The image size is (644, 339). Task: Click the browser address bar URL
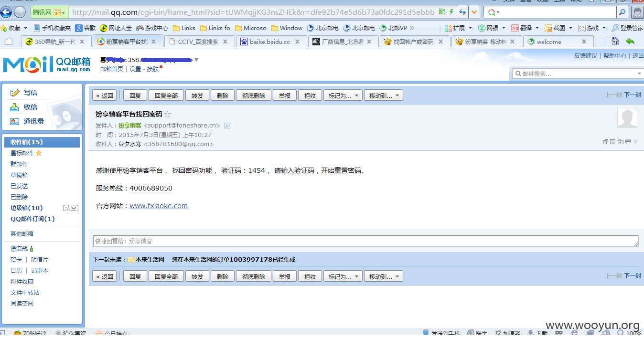tap(253, 12)
